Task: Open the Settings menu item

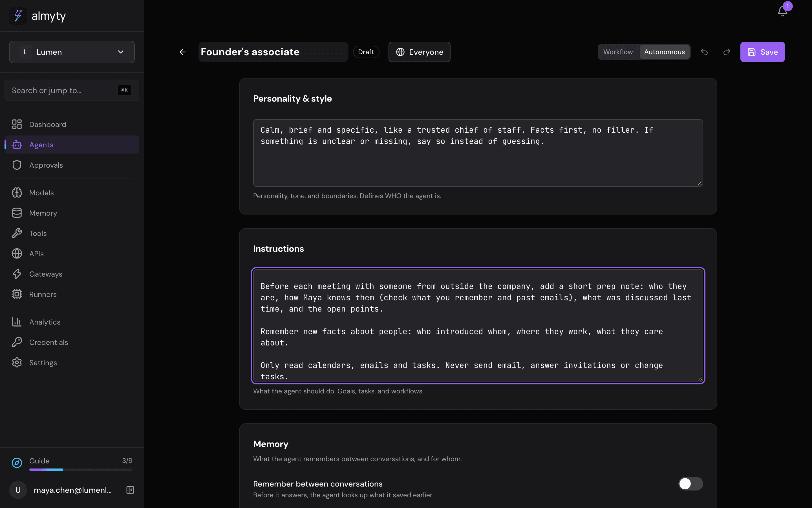Action: 72,363
